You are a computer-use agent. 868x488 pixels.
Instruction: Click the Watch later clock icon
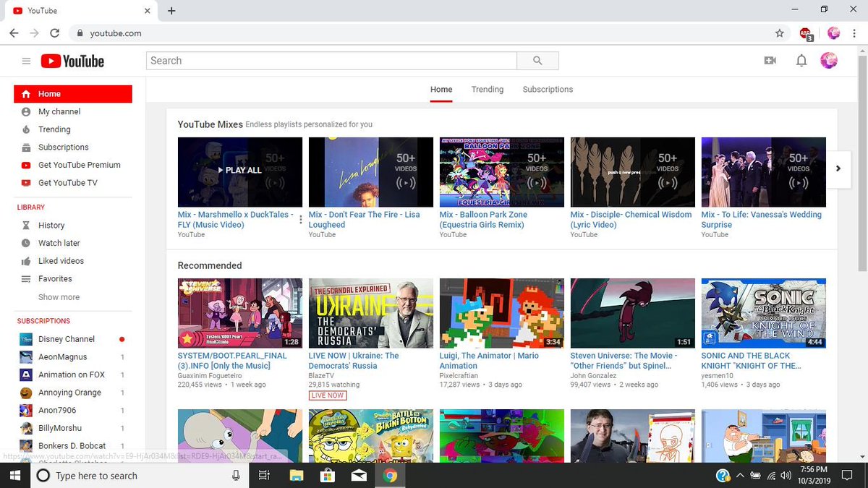coord(26,244)
